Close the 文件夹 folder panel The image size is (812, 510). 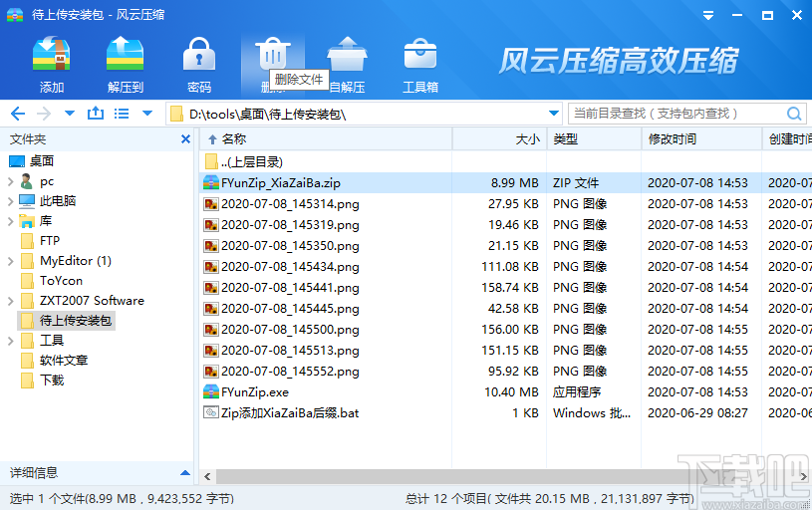pos(185,138)
